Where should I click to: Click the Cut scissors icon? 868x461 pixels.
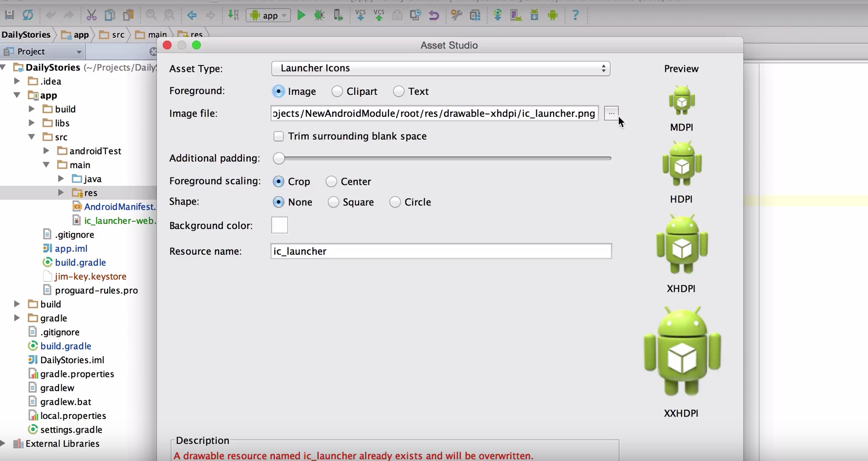click(91, 15)
